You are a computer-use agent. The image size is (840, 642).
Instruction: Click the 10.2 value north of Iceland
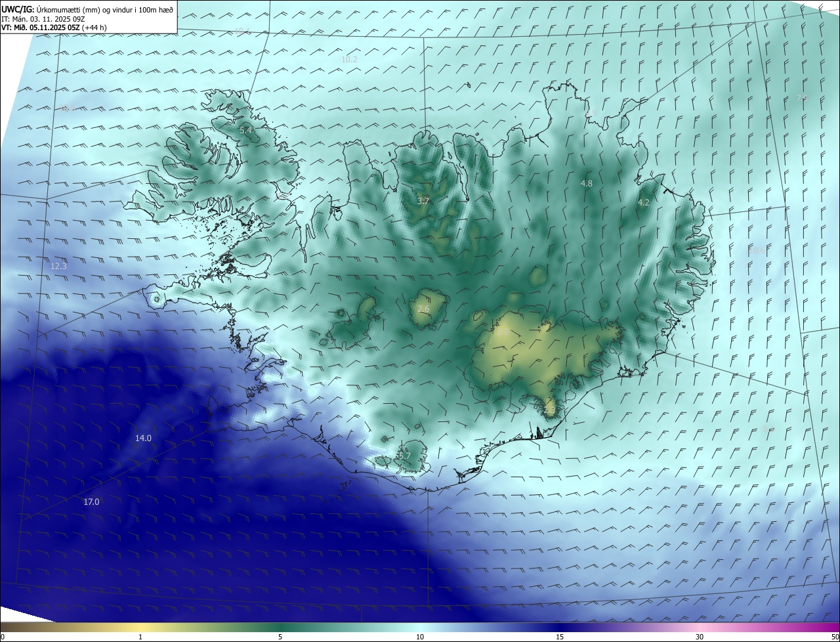pos(349,60)
